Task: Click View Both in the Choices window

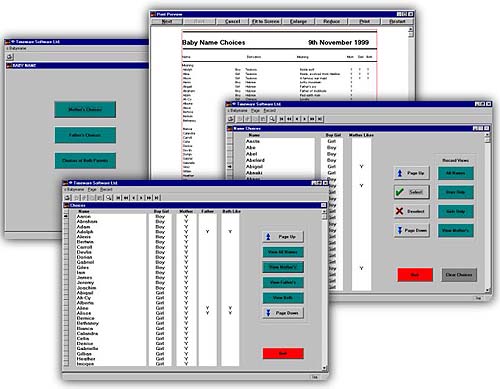Action: coord(283,298)
